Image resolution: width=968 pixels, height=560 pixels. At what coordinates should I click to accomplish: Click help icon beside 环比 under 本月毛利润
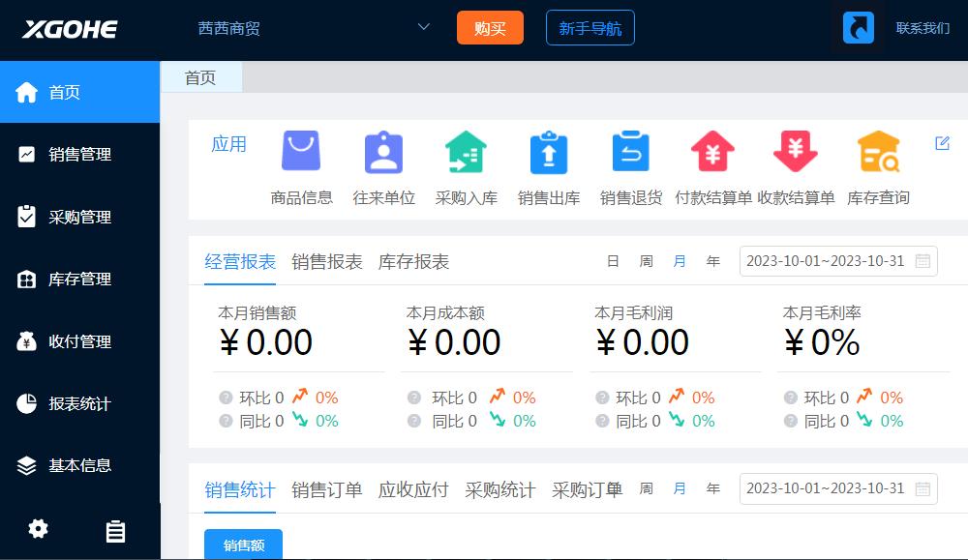[x=602, y=398]
